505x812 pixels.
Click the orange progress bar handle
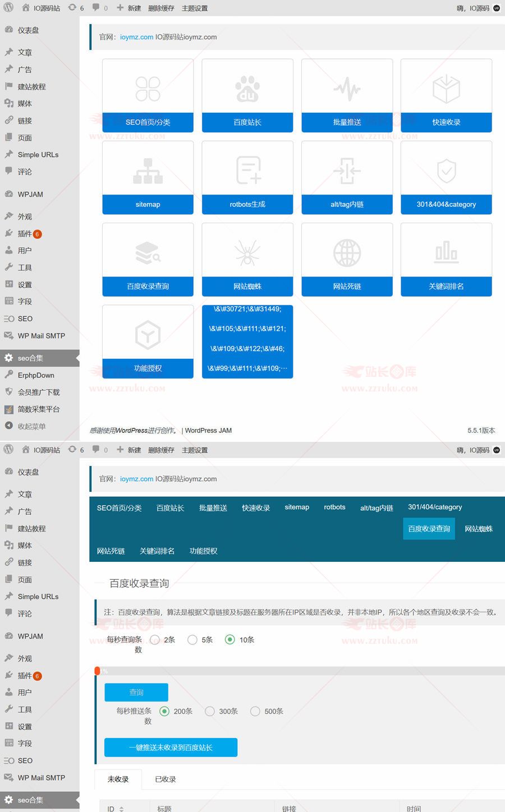tap(98, 671)
